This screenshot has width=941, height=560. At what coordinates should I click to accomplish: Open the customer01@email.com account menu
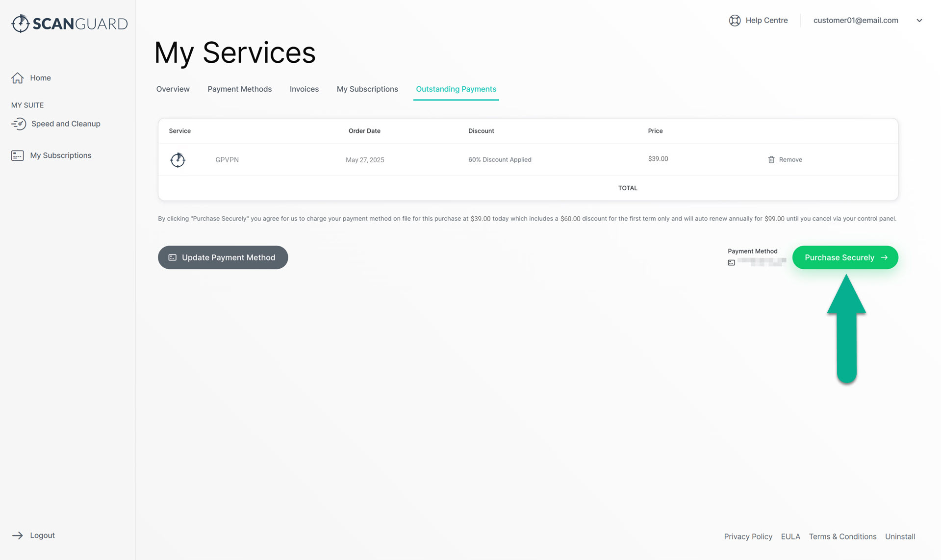click(x=855, y=21)
